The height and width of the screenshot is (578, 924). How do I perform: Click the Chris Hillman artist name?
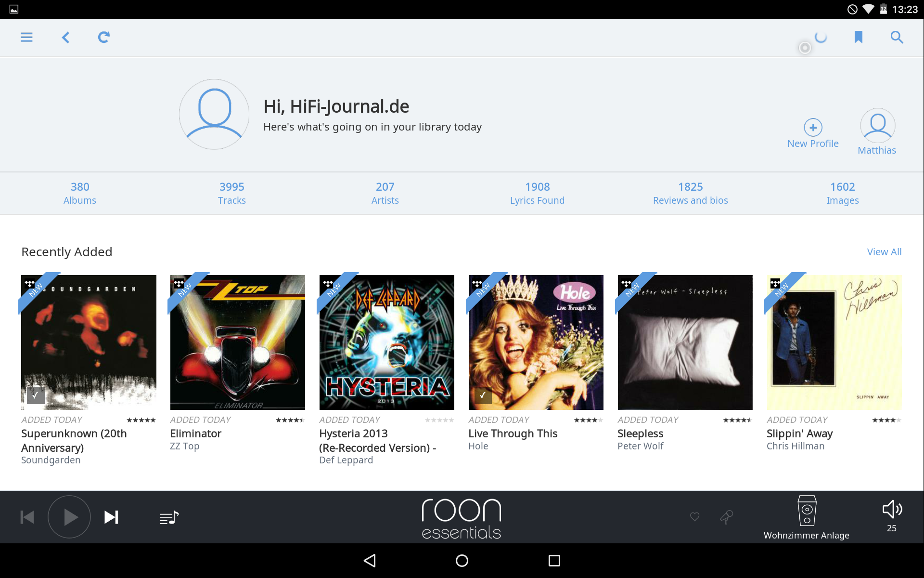[x=796, y=446]
